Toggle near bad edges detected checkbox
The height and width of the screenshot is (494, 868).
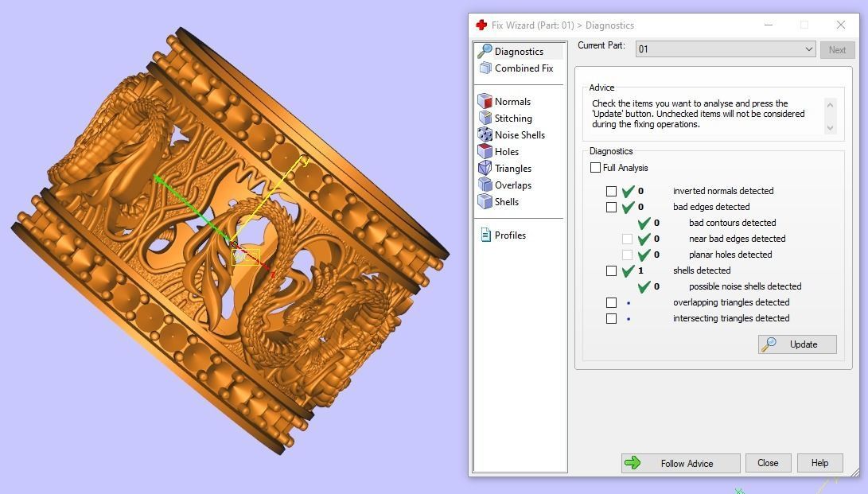(627, 239)
